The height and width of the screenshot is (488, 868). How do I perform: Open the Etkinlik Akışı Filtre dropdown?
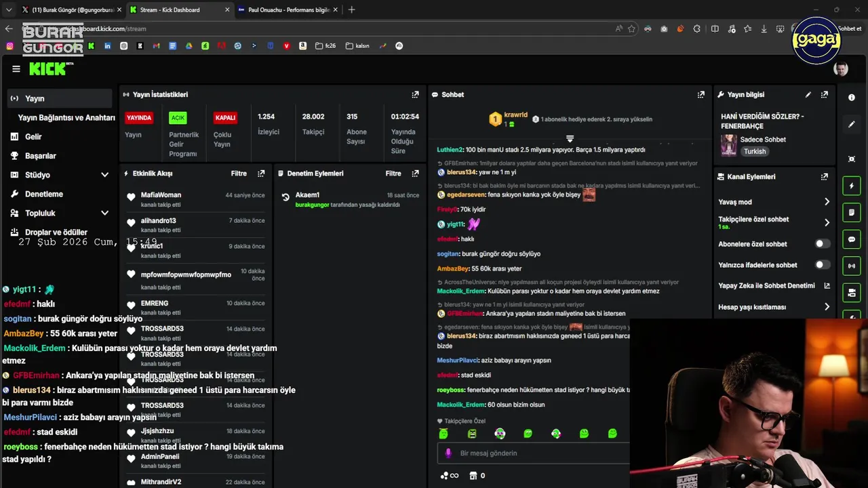tap(239, 174)
